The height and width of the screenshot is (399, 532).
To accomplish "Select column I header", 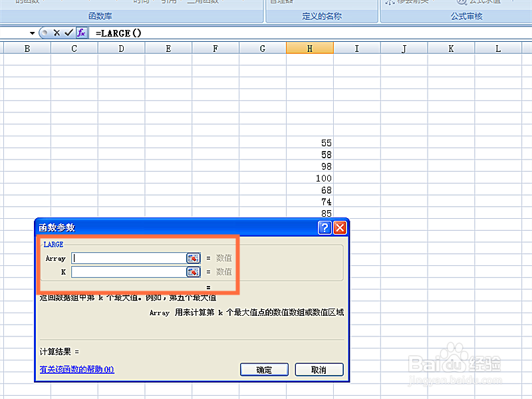I will 357,49.
